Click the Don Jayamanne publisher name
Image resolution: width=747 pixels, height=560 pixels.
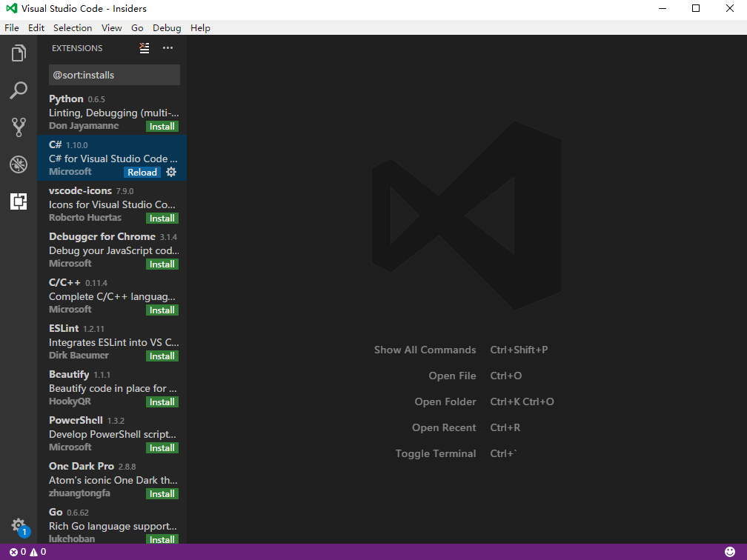pos(84,126)
